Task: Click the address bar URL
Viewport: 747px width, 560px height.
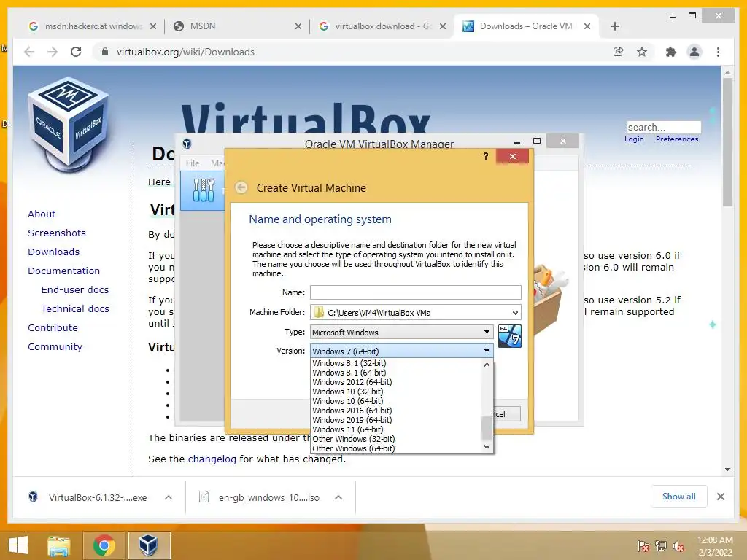Action: click(x=185, y=52)
